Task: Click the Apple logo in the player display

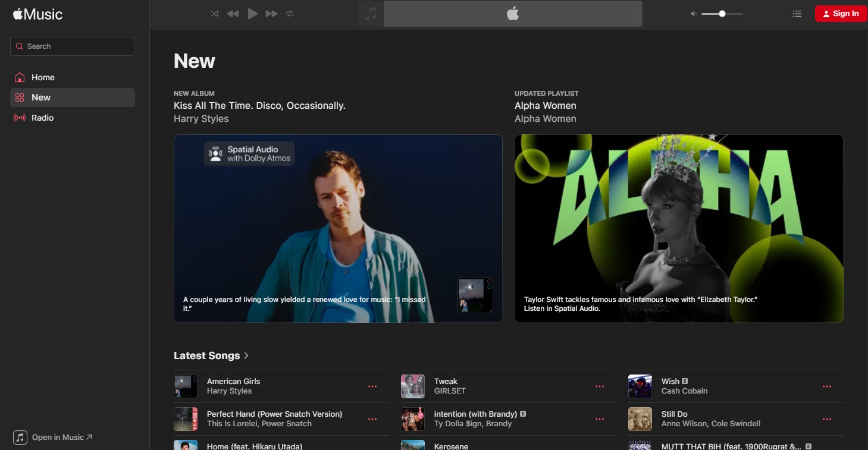Action: click(513, 14)
